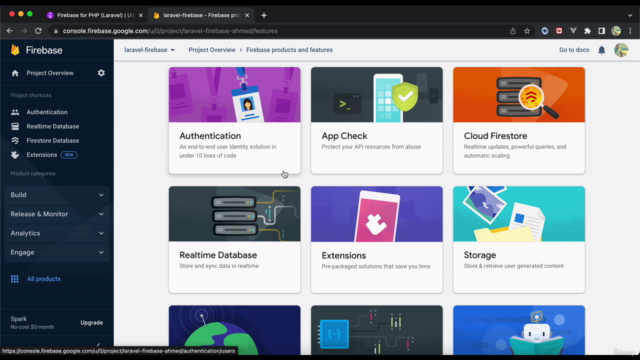Open the tab search chevron in tab strip
Image resolution: width=640 pixels, height=360 pixels.
[630, 16]
